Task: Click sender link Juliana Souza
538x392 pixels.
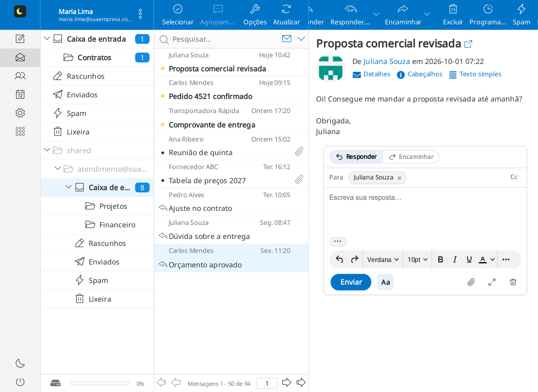Action: (387, 61)
